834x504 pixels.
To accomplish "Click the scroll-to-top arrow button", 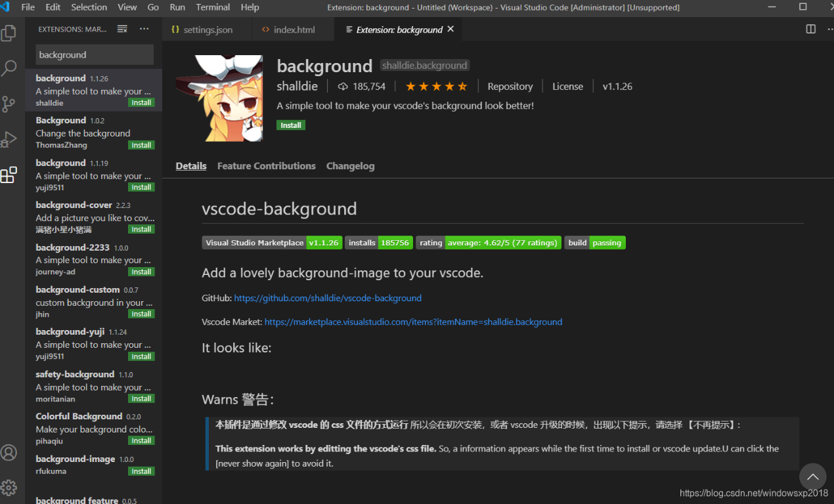I will [812, 477].
